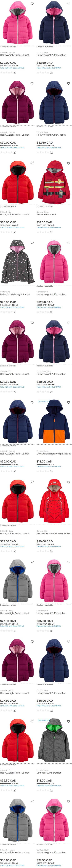Go to Colourblock Lightweight Jacket product page
This screenshot has width=72, height=868.
tap(54, 454)
